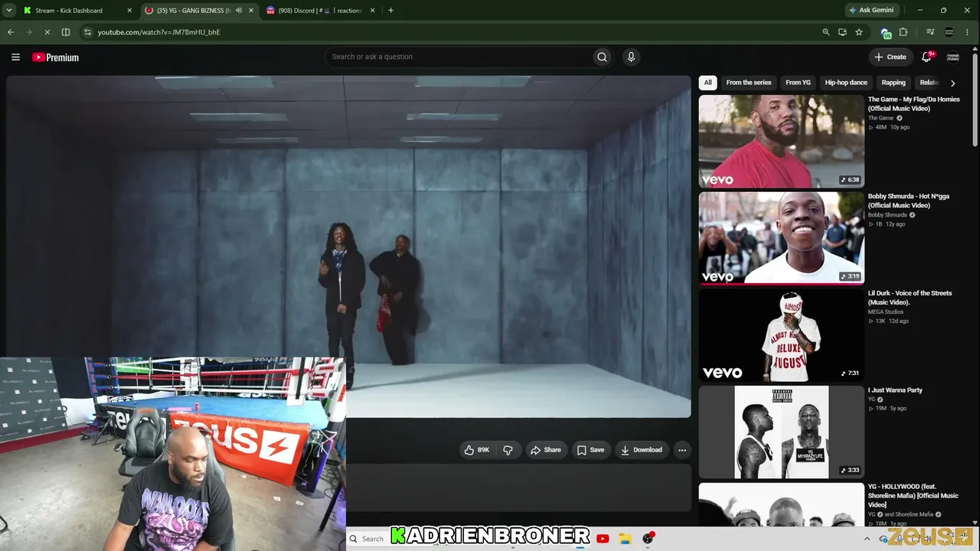Select the All filter chip
The width and height of the screenshot is (980, 551).
click(x=708, y=83)
